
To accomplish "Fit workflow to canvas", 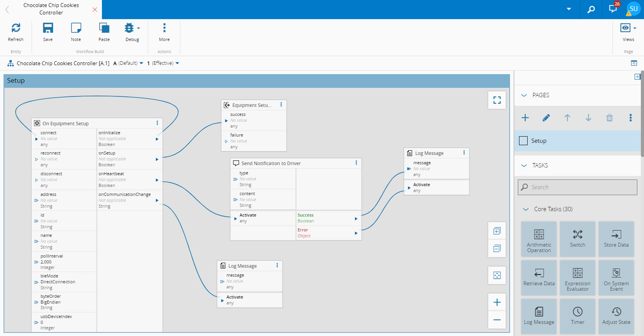I will coord(497,276).
